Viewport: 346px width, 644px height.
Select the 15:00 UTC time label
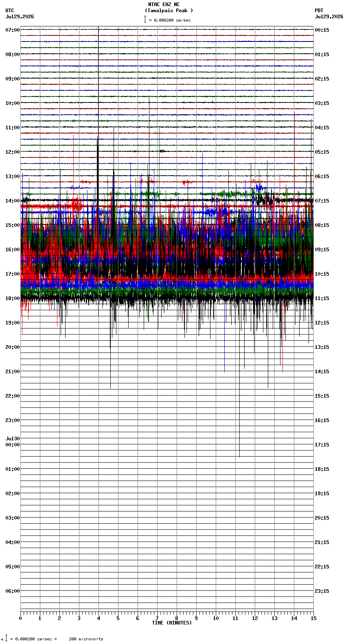13,225
